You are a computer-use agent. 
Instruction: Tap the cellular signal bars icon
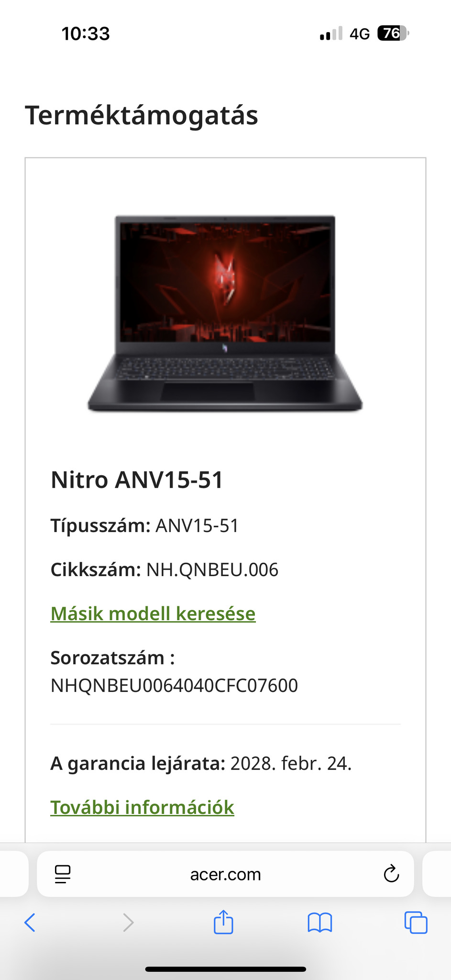pyautogui.click(x=331, y=33)
